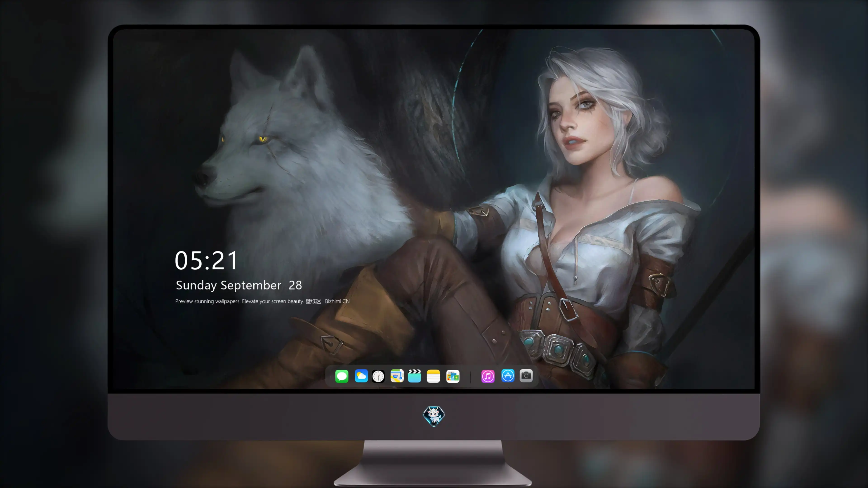
Task: Open the Messages app in the dock
Action: click(342, 376)
